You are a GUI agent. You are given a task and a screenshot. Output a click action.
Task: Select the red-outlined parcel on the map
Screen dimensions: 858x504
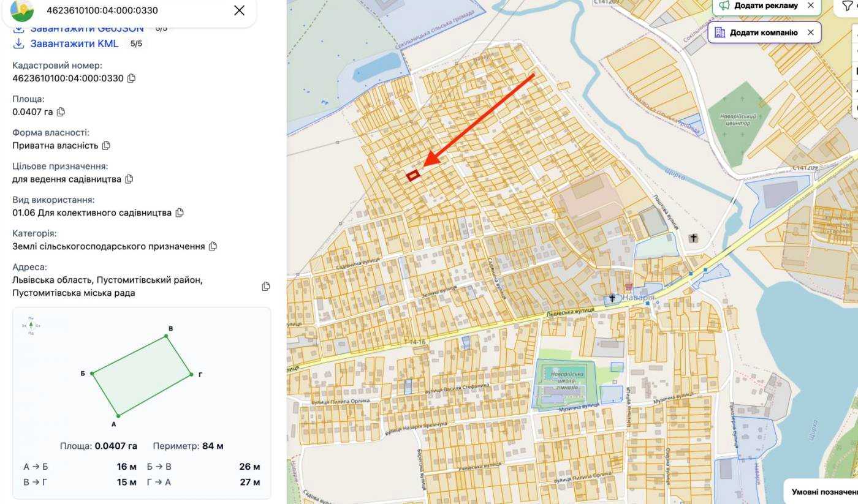click(413, 176)
